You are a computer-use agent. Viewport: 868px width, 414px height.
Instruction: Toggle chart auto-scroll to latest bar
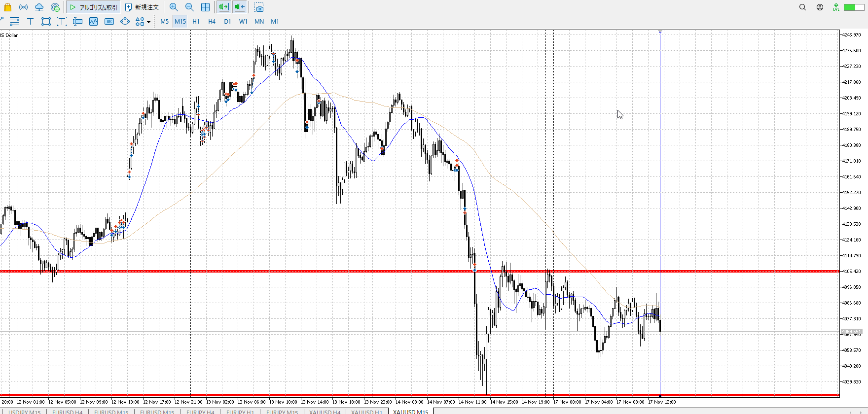click(x=223, y=7)
